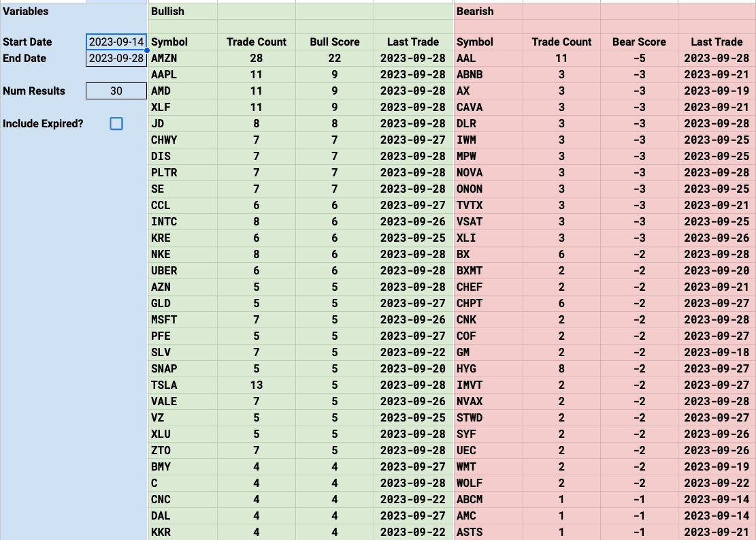Click the bullish Last Trade column header
The image size is (756, 540).
[413, 42]
